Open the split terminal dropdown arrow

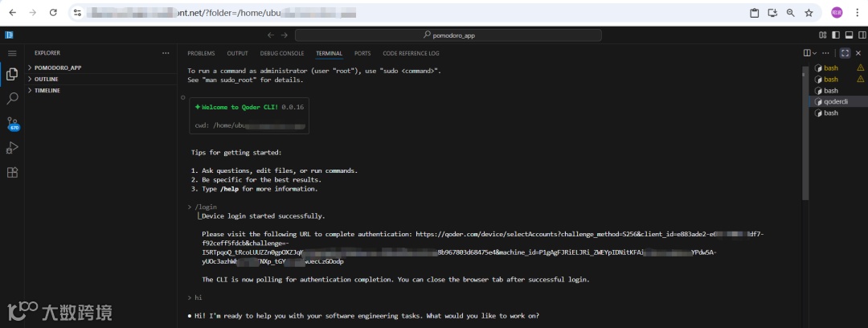coord(814,53)
